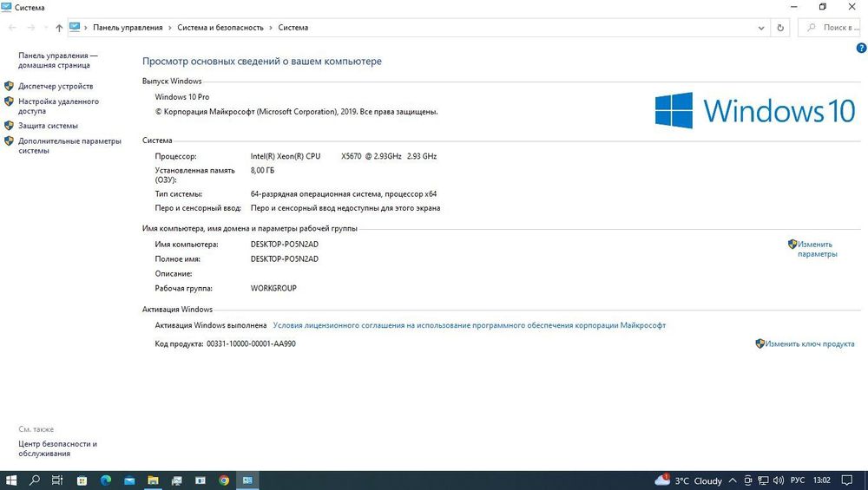Launch Microsoft Edge from the taskbar
The image size is (868, 490).
pyautogui.click(x=106, y=480)
